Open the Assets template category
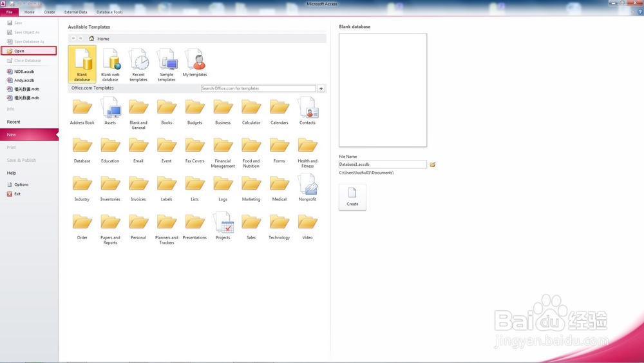Screen dimensions: 644x363 [110, 111]
